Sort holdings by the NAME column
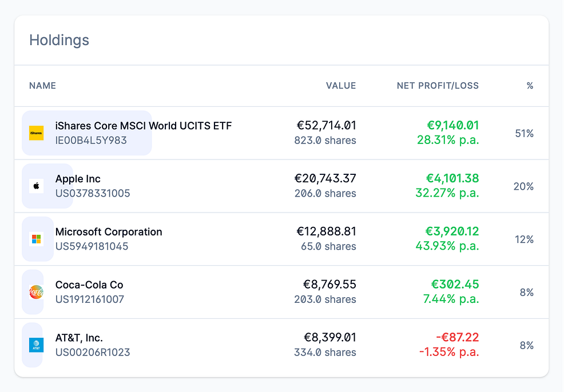This screenshot has height=392, width=572. [x=42, y=86]
